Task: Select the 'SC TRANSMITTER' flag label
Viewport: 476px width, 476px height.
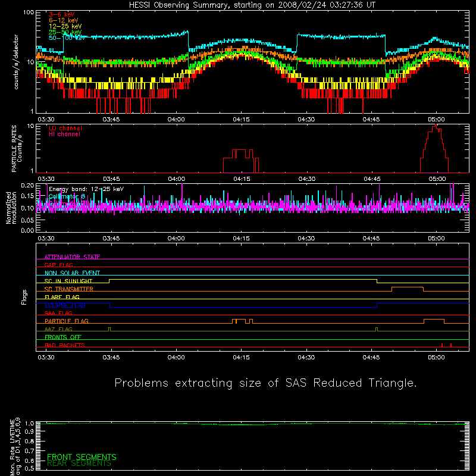Action: pyautogui.click(x=69, y=289)
